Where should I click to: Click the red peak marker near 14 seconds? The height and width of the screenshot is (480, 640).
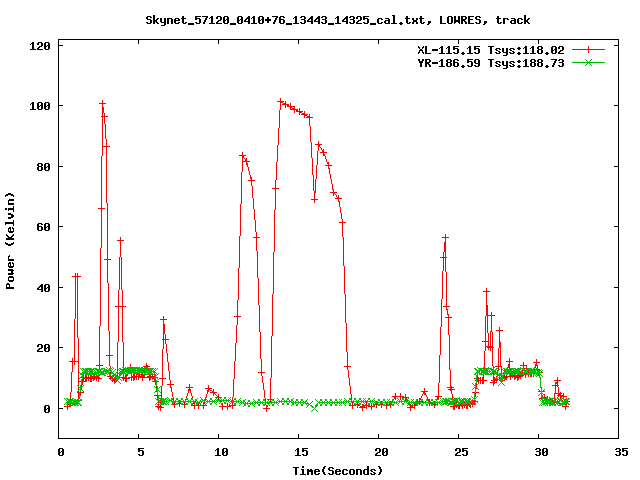tap(280, 101)
